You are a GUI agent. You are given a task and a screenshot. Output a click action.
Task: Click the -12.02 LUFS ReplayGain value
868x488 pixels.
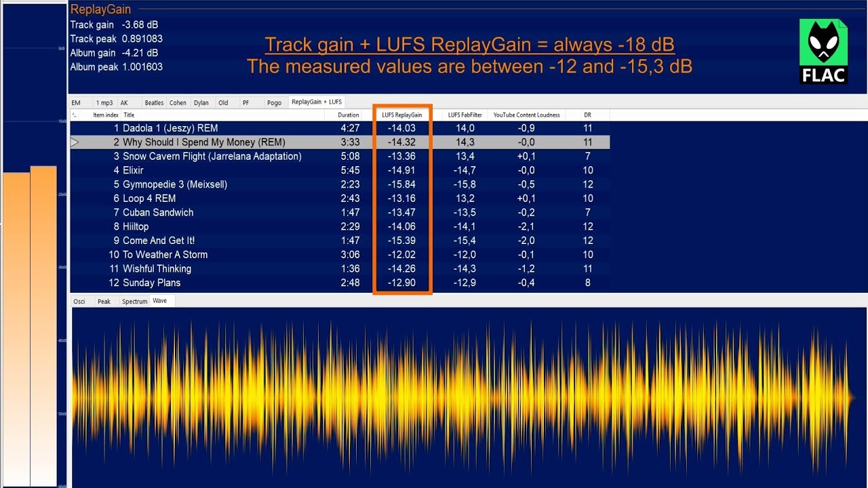click(x=401, y=255)
